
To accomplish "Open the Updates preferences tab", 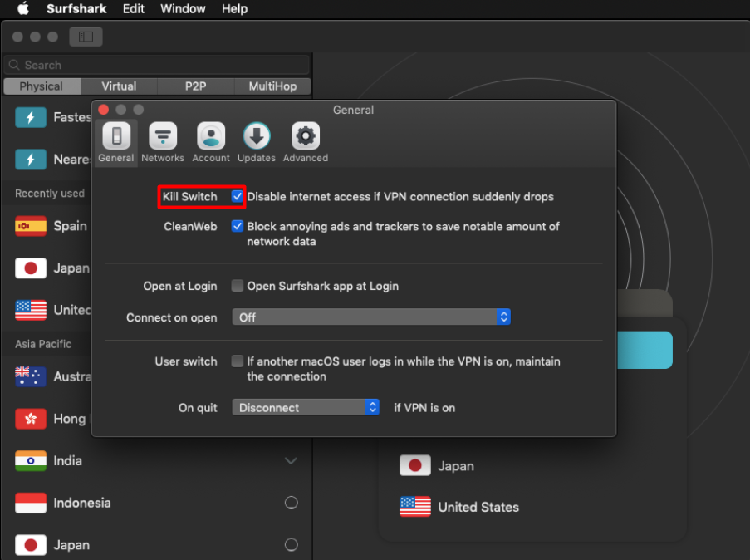I will coord(257,142).
